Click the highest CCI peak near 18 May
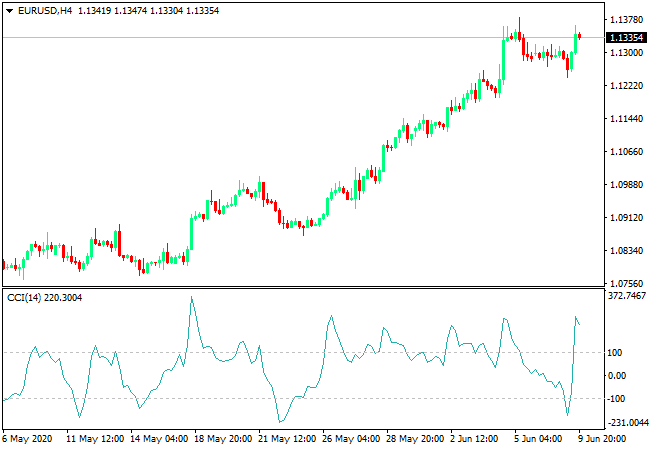This screenshot has height=450, width=650. pyautogui.click(x=190, y=297)
